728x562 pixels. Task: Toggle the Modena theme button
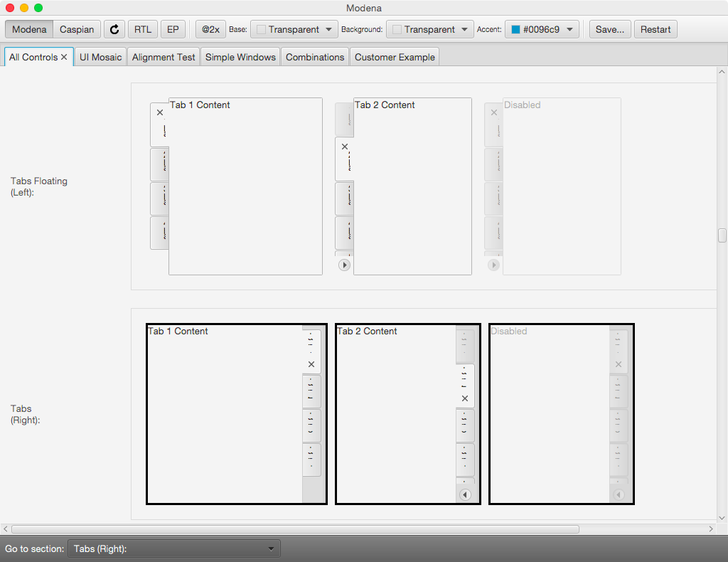(x=29, y=29)
